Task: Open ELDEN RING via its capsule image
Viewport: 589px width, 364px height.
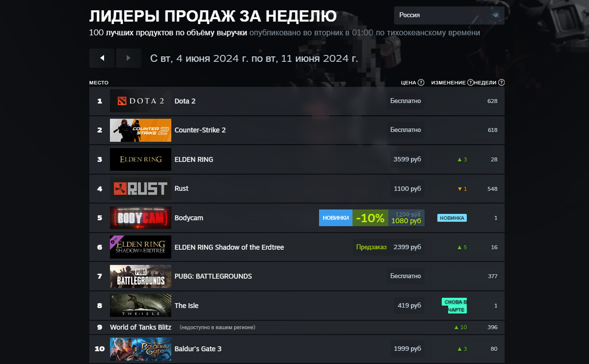Action: (140, 159)
